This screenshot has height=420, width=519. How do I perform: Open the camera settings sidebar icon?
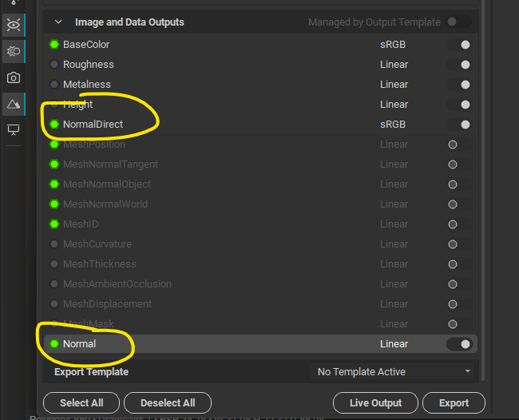coord(14,78)
